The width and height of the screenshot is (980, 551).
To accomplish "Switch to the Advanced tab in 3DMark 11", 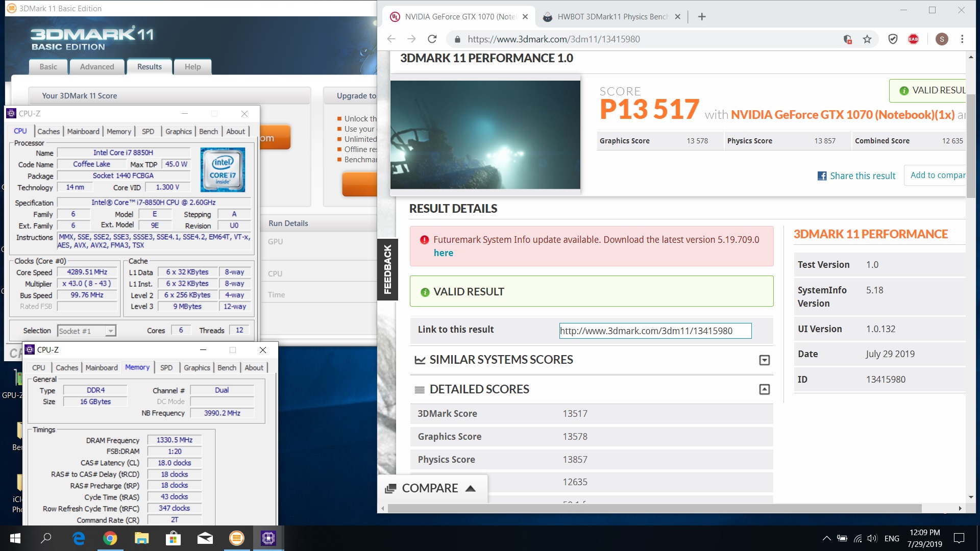I will 97,67.
